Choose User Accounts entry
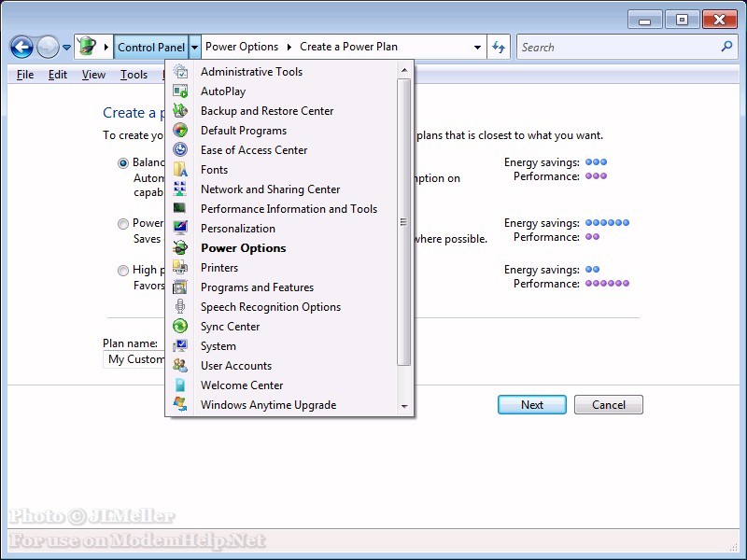 pos(236,365)
